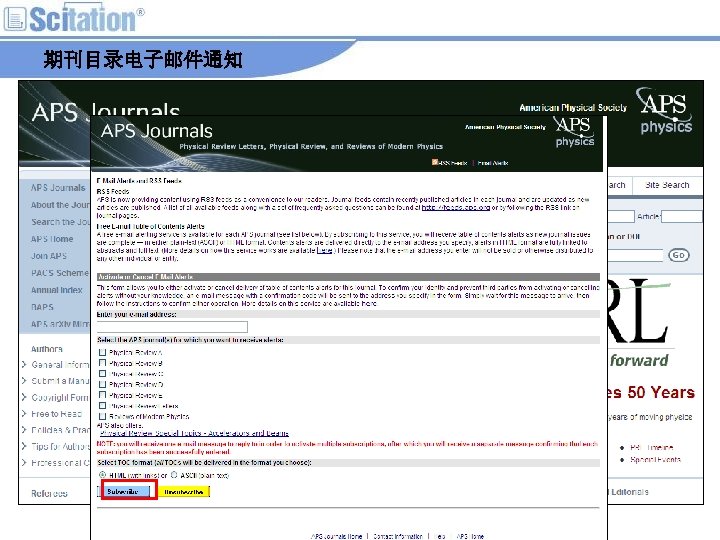Check the Physical Review E checkbox
The width and height of the screenshot is (720, 540).
coord(102,395)
